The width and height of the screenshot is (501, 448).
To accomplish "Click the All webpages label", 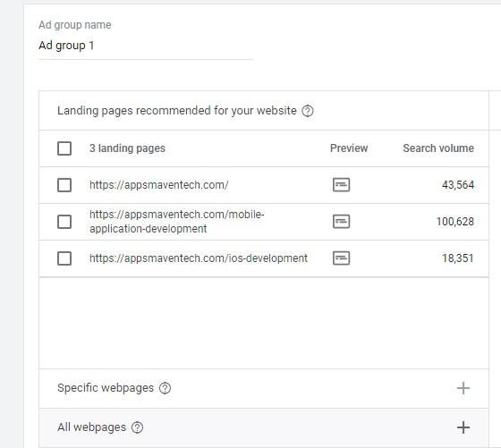I will (x=91, y=427).
